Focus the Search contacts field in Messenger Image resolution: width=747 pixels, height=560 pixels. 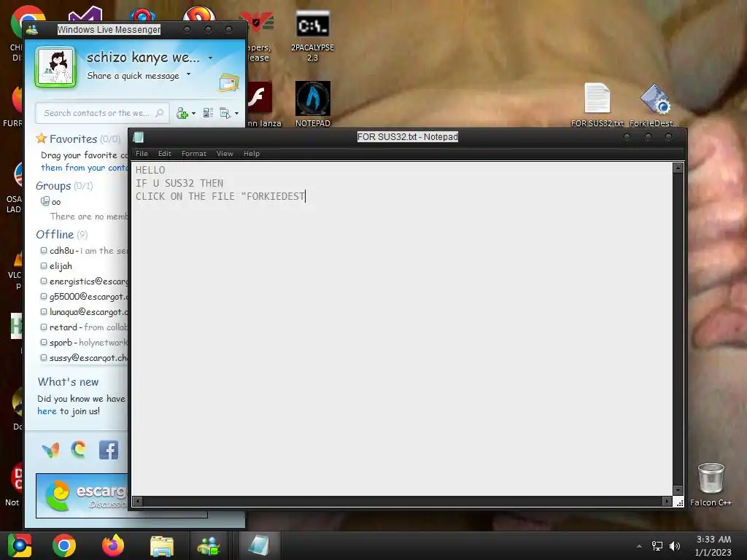pos(102,113)
